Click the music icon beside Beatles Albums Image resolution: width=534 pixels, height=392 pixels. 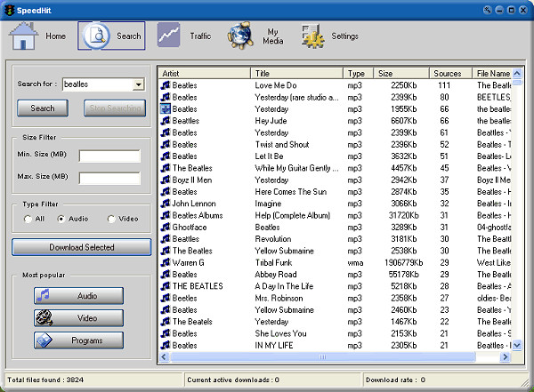[x=166, y=215]
